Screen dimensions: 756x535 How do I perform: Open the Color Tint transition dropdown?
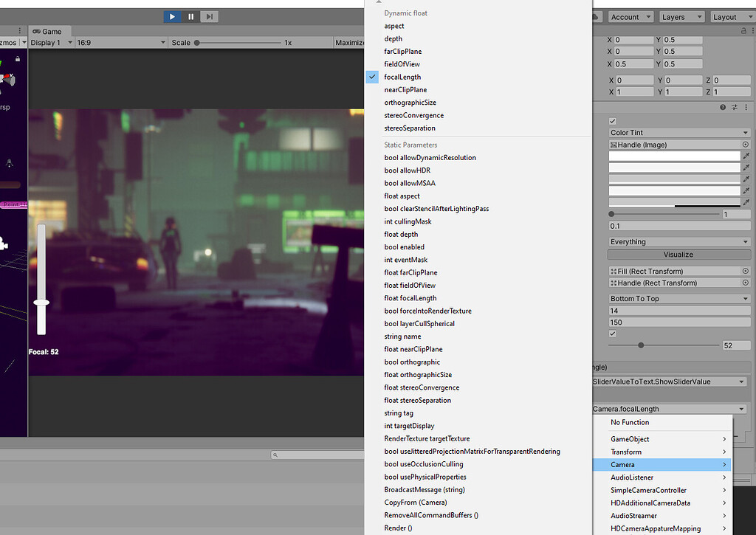tap(679, 133)
